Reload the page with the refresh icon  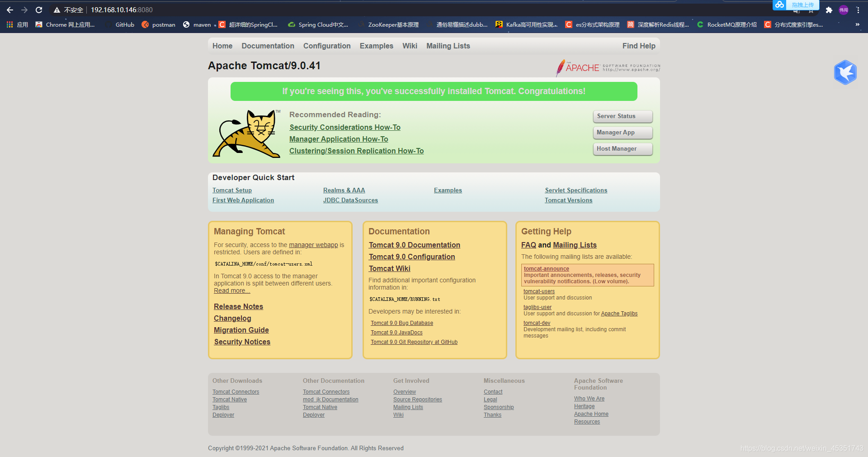click(39, 10)
